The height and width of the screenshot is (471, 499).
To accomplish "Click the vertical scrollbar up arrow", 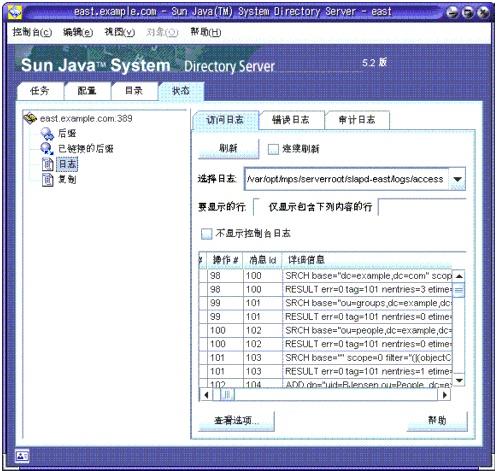I will pos(459,276).
